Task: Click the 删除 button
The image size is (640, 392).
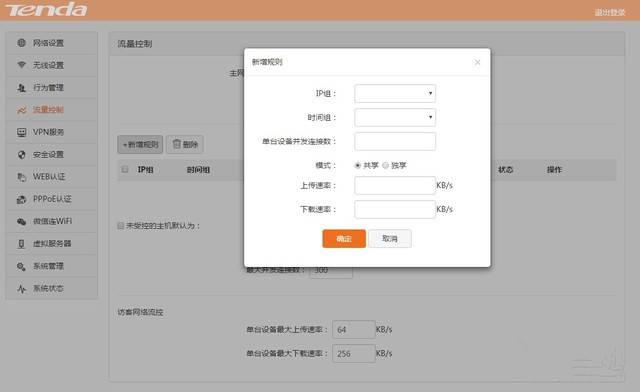Action: (x=185, y=145)
